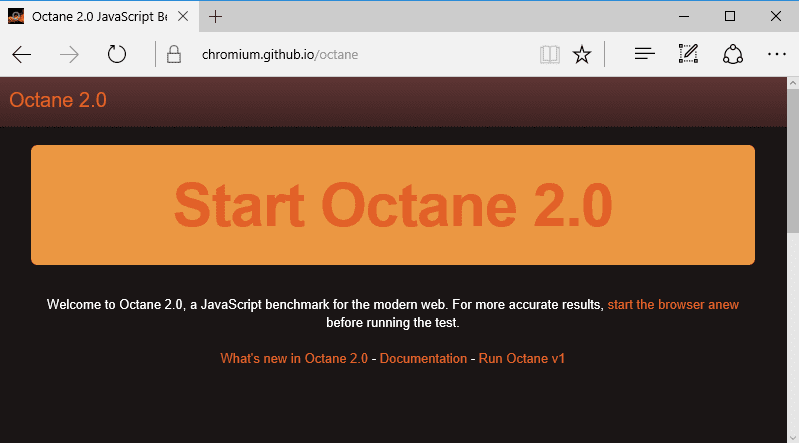Add page to favorites with star
Image resolution: width=799 pixels, height=443 pixels.
click(581, 55)
